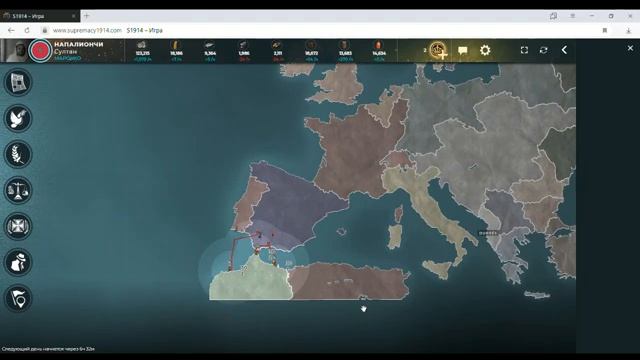Open the stock market scales menu
The width and height of the screenshot is (640, 360).
pos(18,190)
